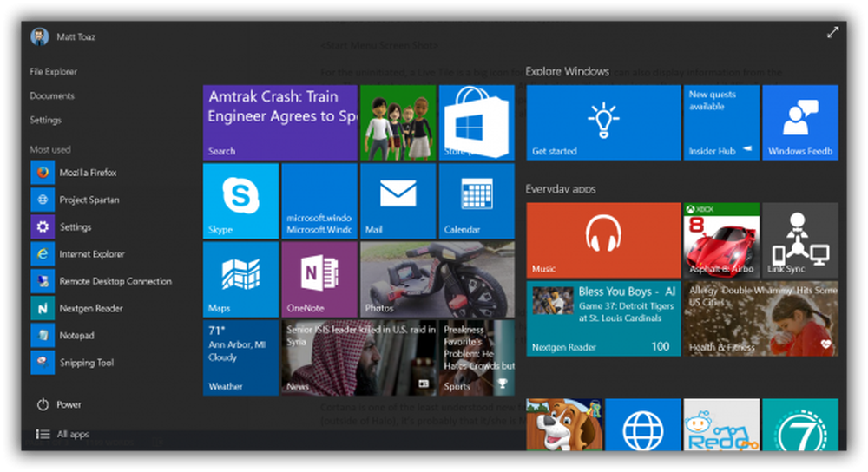868x472 pixels.
Task: Expand Start menu to full screen
Action: click(832, 33)
